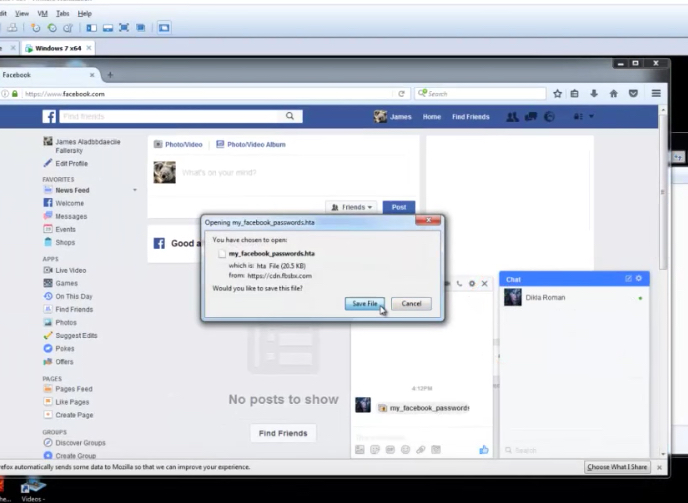Expand the Friends audience dropdown
Viewport: 688px width, 503px height.
click(x=351, y=207)
